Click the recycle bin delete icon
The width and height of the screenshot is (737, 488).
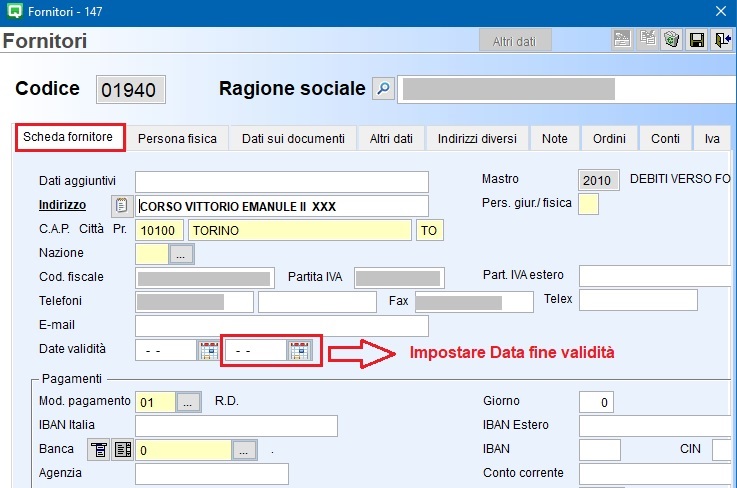671,40
